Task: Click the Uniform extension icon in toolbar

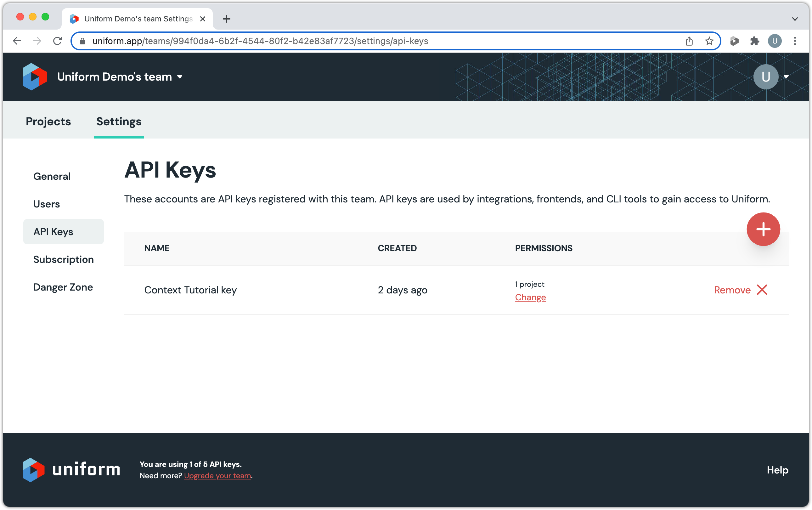Action: [734, 41]
